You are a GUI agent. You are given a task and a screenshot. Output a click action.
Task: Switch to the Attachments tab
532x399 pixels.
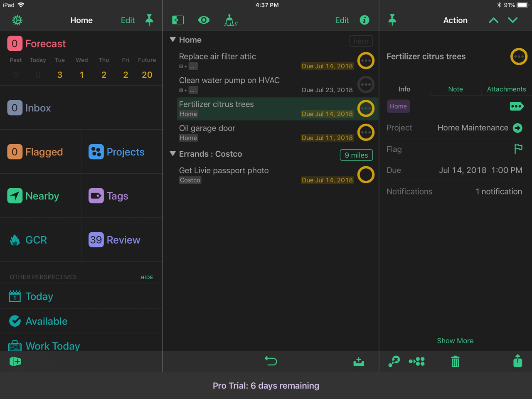click(x=506, y=89)
